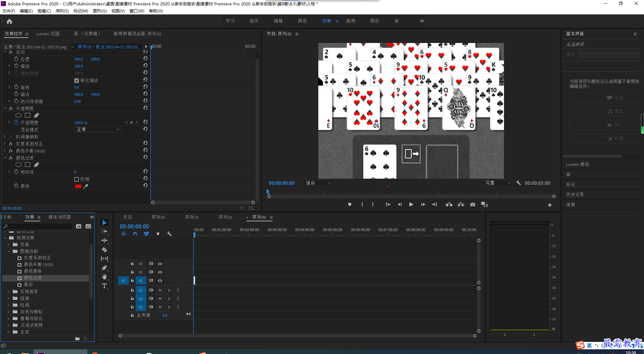This screenshot has height=354, width=644.
Task: Open playback resolution dropdown
Action: point(497,183)
